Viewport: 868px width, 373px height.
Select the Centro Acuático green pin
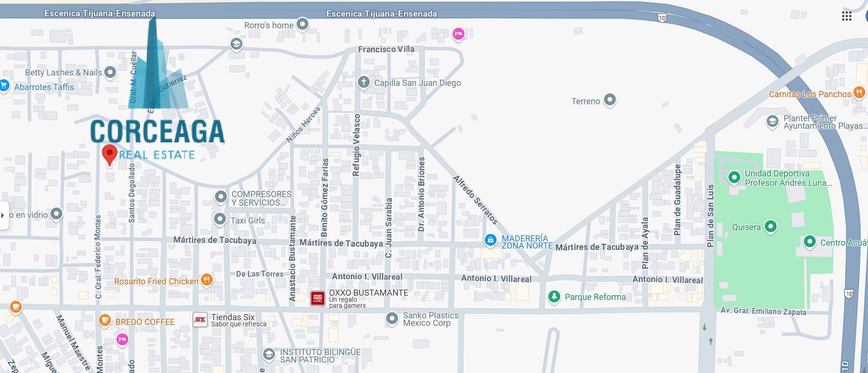coord(810,242)
